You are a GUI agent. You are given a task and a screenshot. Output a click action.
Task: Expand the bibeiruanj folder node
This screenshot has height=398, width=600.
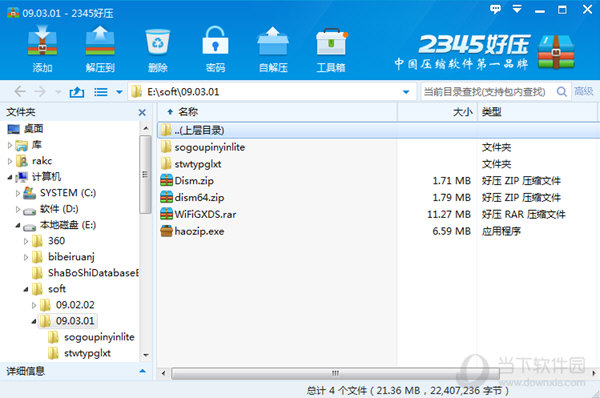(26, 258)
